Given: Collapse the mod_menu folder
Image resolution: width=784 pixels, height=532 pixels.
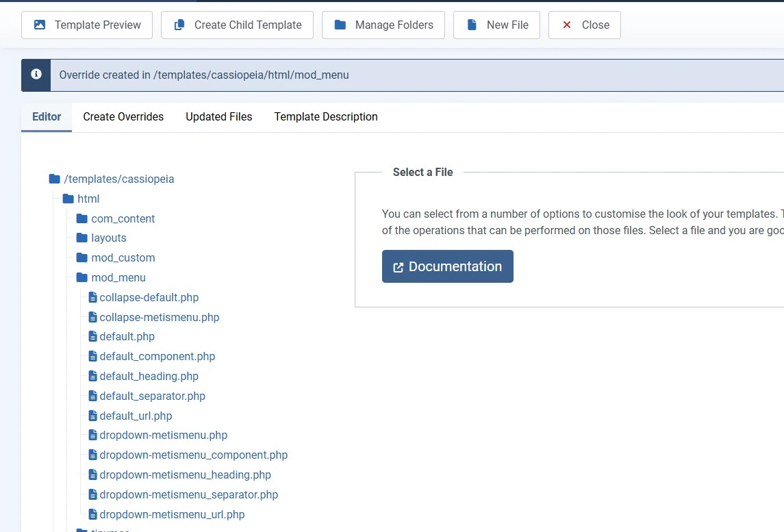Looking at the screenshot, I should (x=111, y=277).
